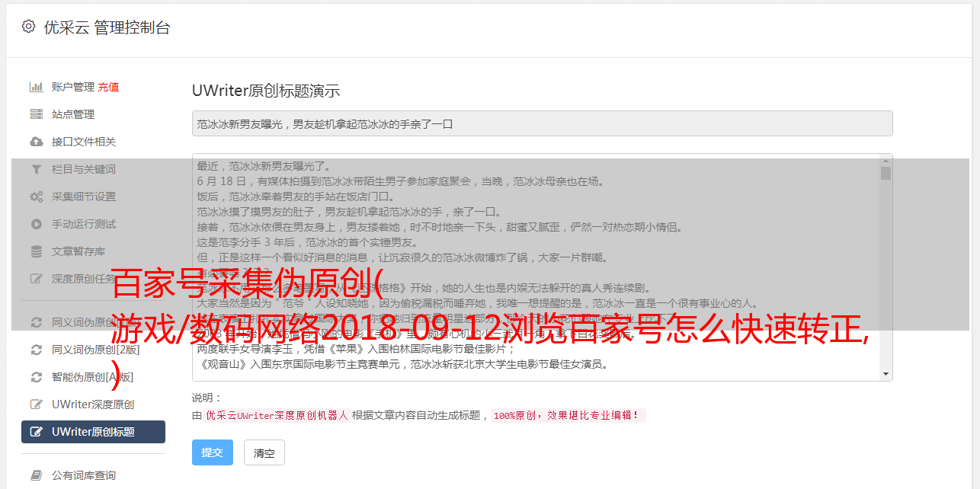Click the bar chart icon for 账户管理
Viewport: 980px width, 489px height.
[36, 87]
